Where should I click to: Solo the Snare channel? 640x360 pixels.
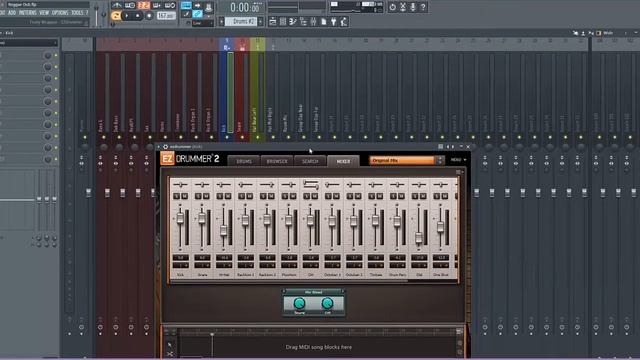(x=198, y=196)
